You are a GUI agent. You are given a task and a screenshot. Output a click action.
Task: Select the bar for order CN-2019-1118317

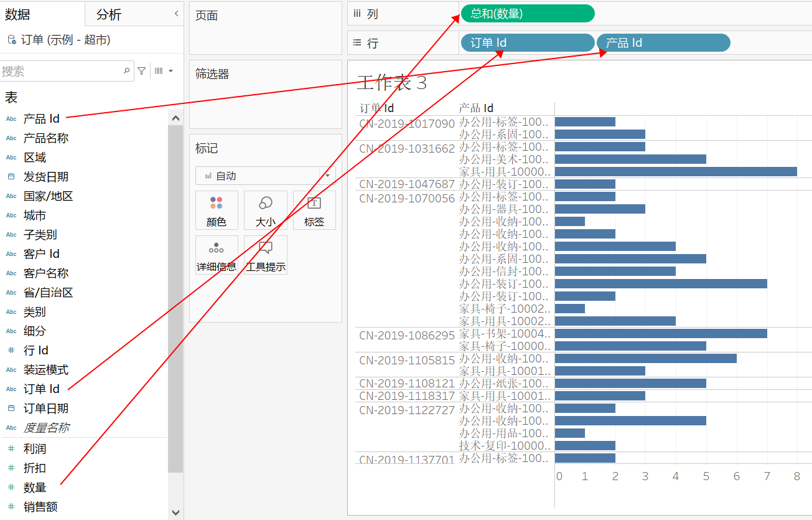600,395
